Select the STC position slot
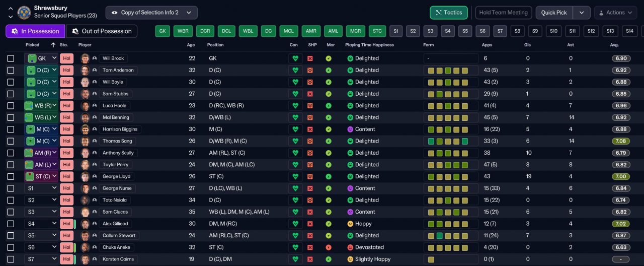The height and width of the screenshot is (266, 644). click(x=377, y=31)
